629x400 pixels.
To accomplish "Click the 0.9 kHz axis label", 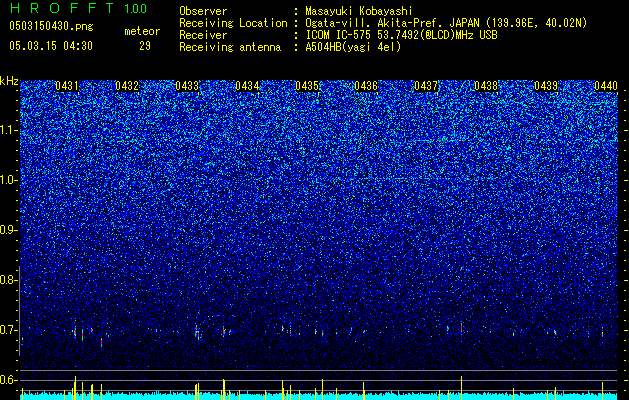I will (9, 230).
